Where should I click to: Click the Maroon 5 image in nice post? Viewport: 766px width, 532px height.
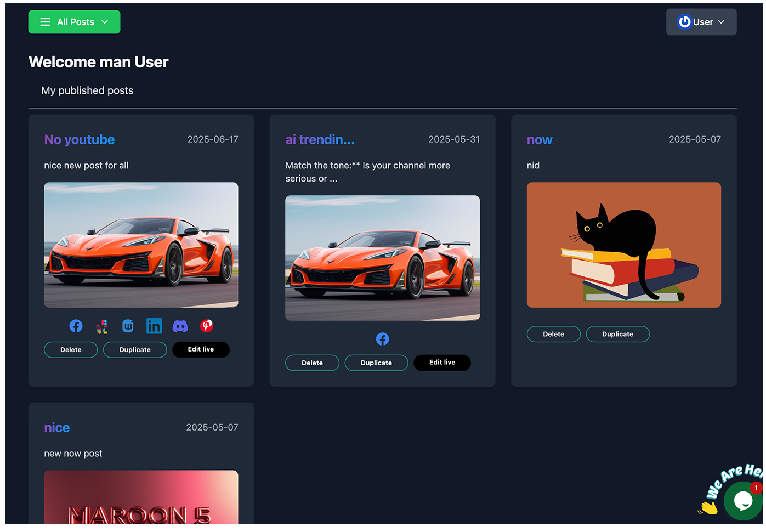(x=141, y=497)
